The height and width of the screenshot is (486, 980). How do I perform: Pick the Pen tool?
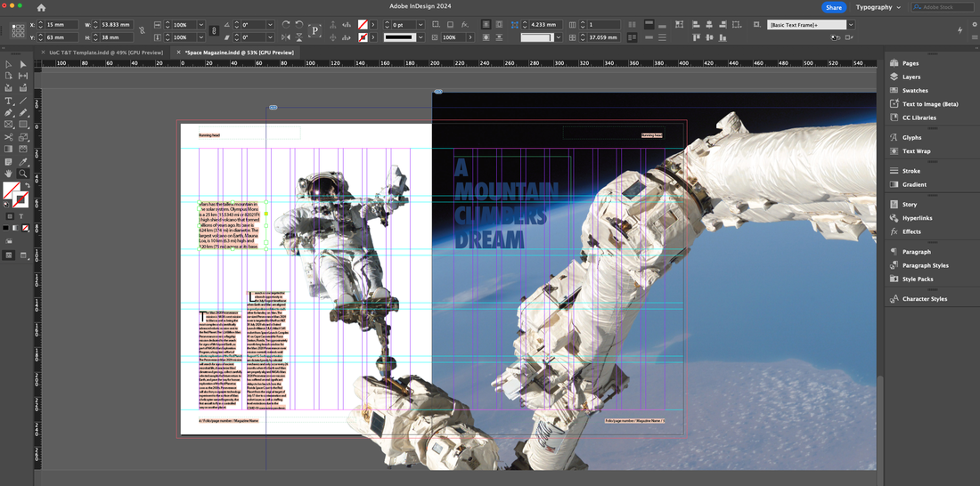click(9, 113)
